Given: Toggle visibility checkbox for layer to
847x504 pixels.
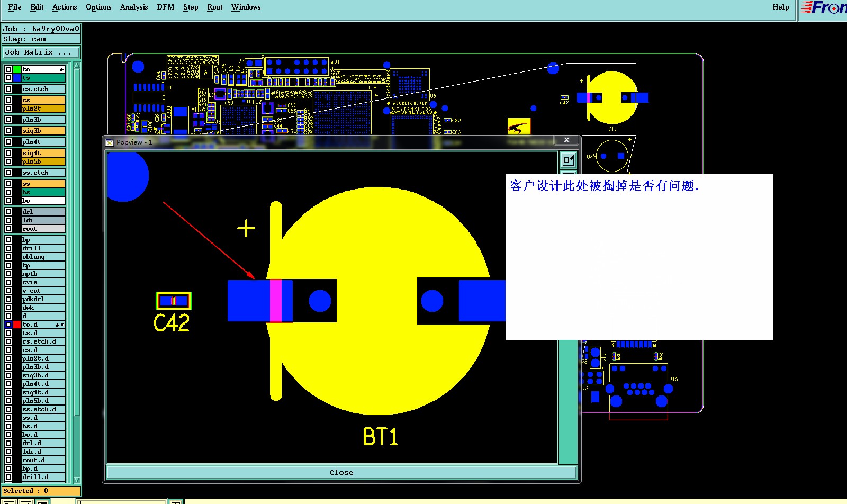Looking at the screenshot, I should (8, 69).
